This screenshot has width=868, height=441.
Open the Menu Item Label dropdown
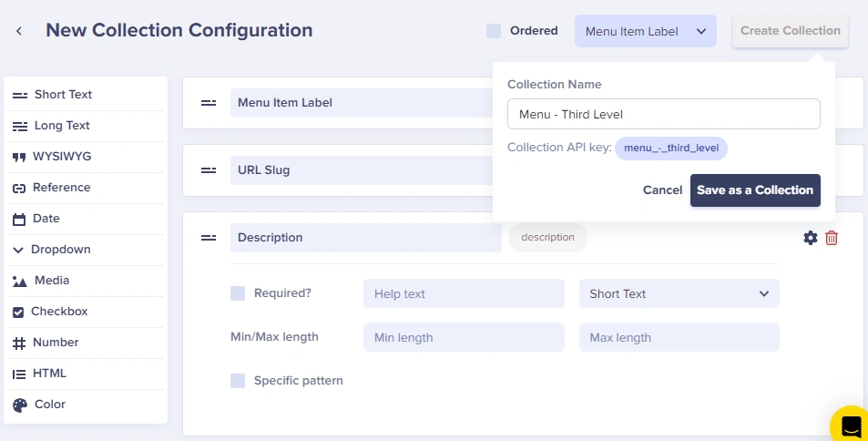point(645,31)
